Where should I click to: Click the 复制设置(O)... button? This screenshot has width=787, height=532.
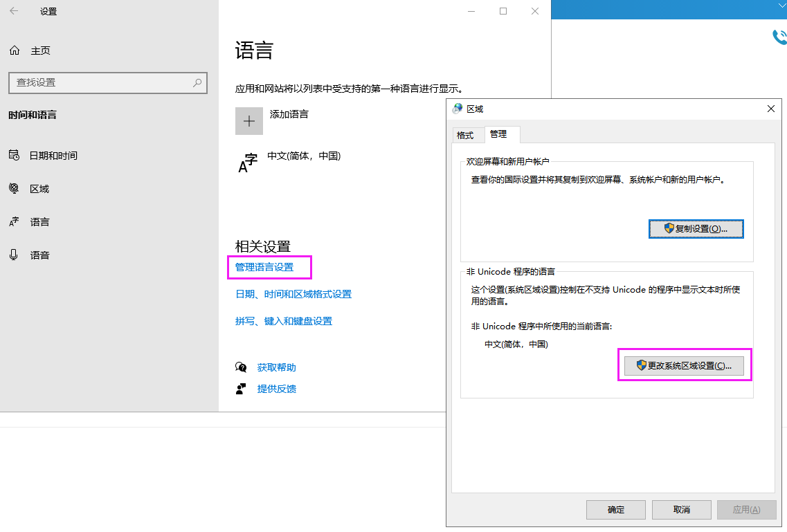point(696,229)
